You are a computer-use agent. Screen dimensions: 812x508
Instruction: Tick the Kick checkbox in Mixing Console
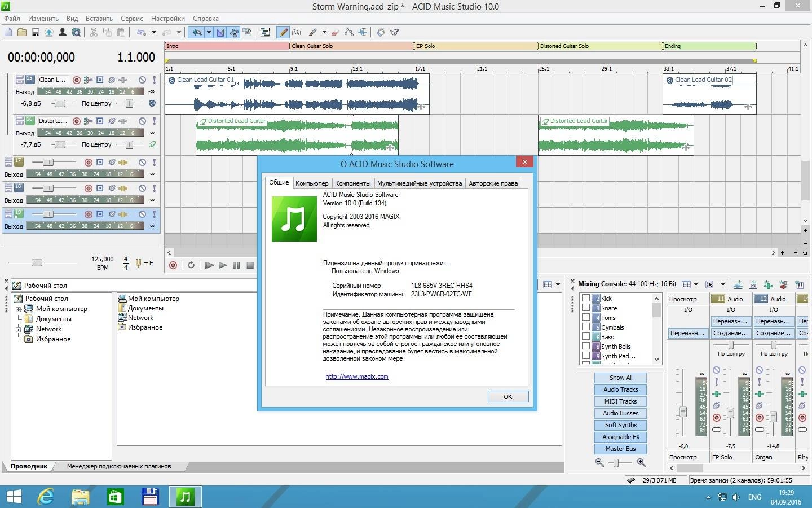(586, 298)
